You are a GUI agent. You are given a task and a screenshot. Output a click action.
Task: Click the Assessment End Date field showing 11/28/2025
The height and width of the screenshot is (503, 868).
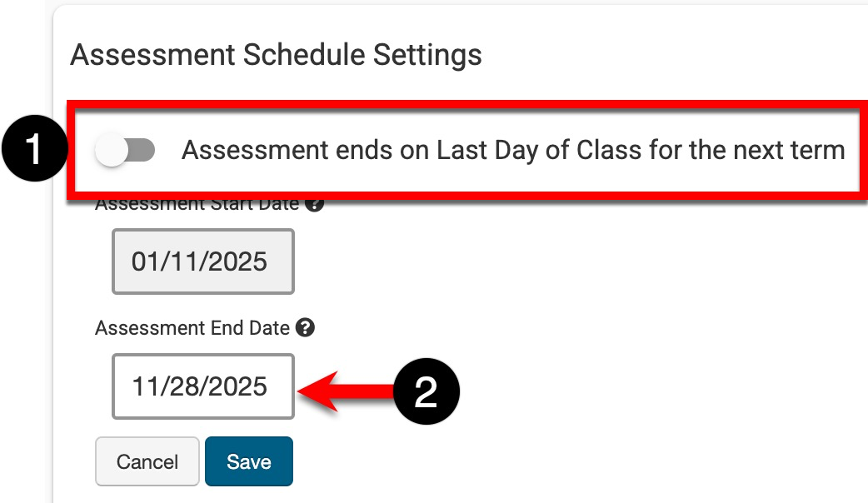point(203,386)
